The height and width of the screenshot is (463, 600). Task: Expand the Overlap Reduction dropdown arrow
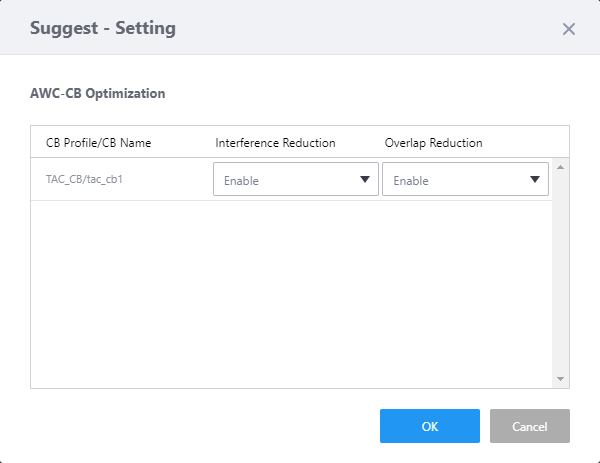tap(535, 180)
